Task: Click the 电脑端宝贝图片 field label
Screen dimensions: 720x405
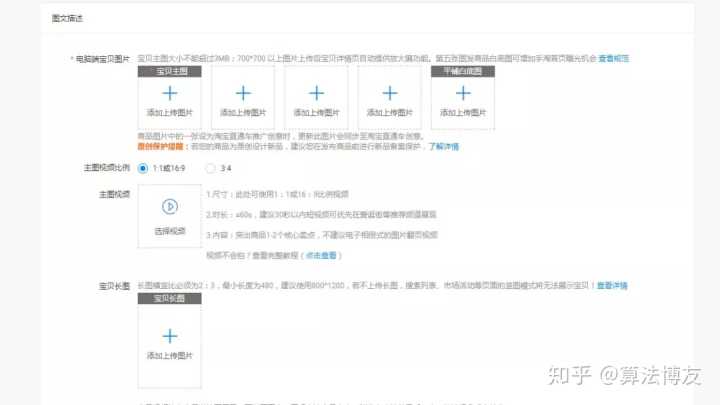Action: click(102, 59)
